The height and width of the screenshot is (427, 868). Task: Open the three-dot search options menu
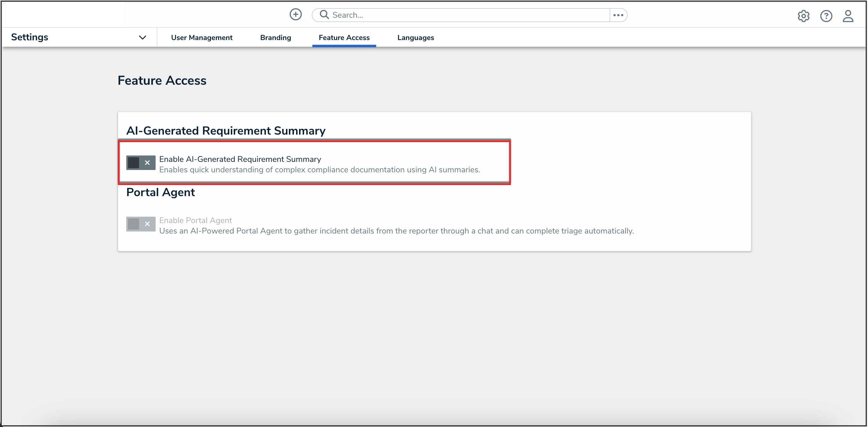pyautogui.click(x=618, y=15)
